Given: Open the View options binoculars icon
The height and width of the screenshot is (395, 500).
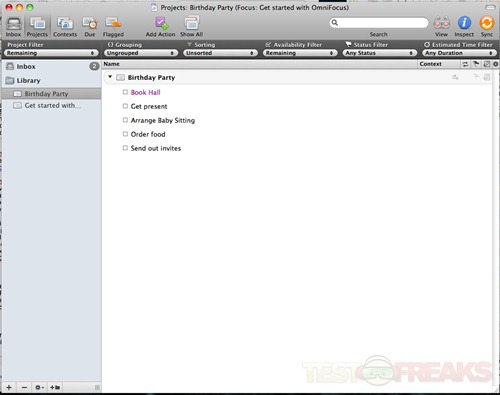Looking at the screenshot, I should 441,23.
